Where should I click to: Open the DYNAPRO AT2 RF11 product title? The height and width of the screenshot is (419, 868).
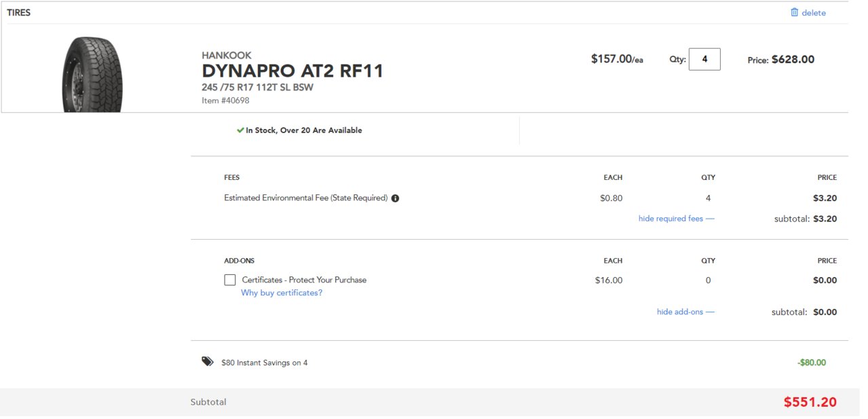tap(293, 71)
